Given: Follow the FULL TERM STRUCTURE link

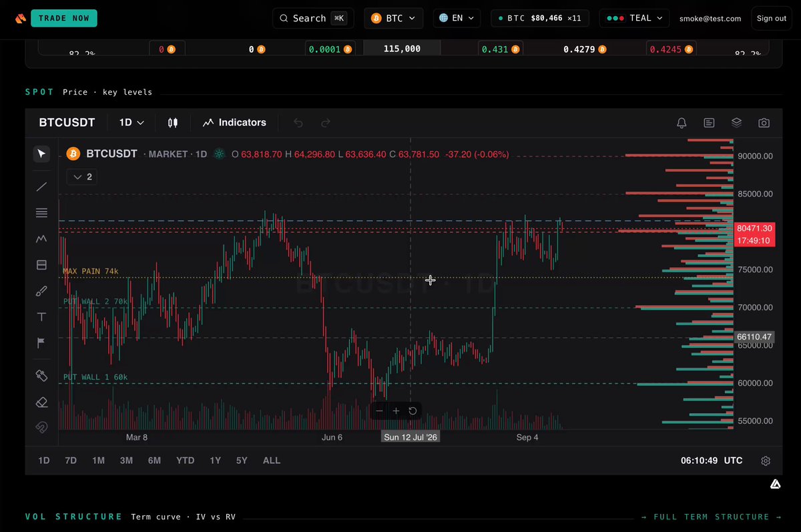Looking at the screenshot, I should pos(712,517).
